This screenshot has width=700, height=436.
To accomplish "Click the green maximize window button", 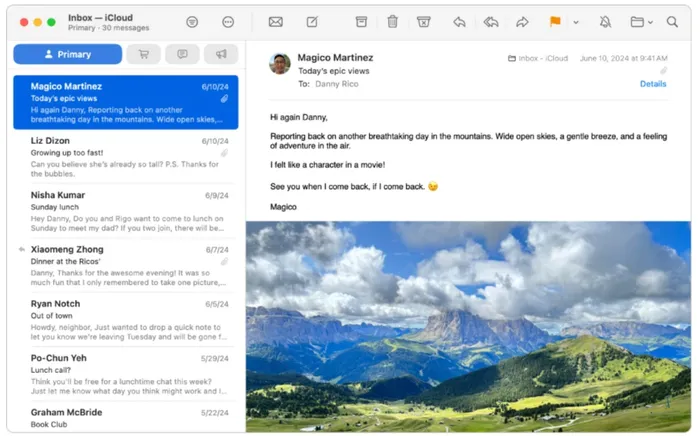I will pyautogui.click(x=51, y=22).
